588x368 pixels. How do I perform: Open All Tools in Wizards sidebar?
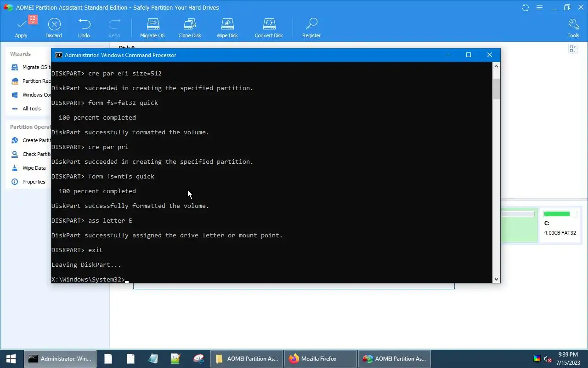pyautogui.click(x=27, y=109)
